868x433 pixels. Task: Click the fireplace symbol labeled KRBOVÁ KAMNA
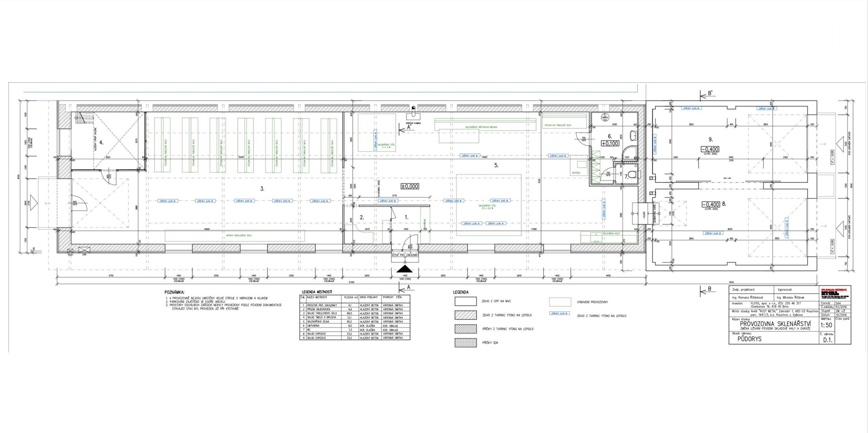click(413, 109)
